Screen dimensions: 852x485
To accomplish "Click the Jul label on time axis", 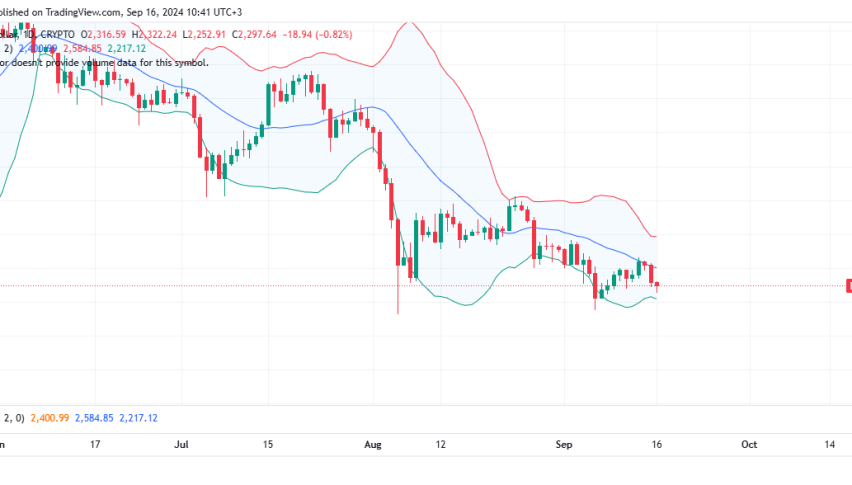I will [181, 444].
